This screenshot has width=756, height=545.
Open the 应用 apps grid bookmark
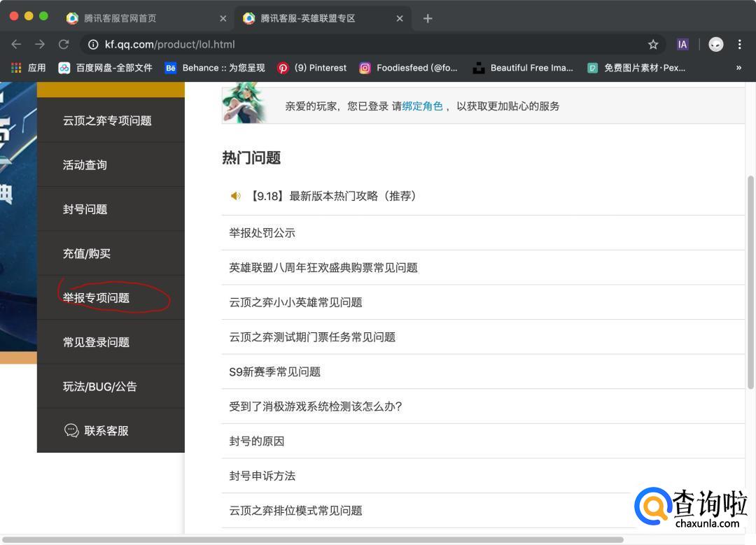[x=29, y=68]
